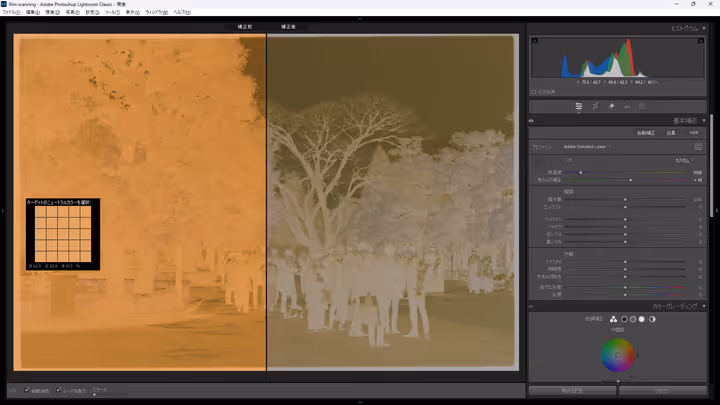The image size is (720, 405).
Task: Select the Healing (spot removal) tool
Action: coord(611,105)
